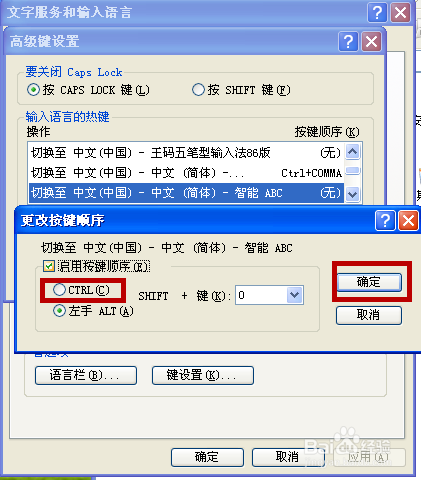
Task: Click 取消 in 更改按键顺序 dialog
Action: pos(369,315)
